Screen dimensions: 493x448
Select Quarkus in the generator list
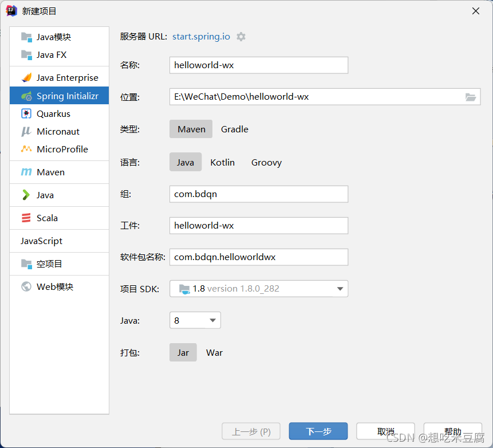[x=60, y=113]
